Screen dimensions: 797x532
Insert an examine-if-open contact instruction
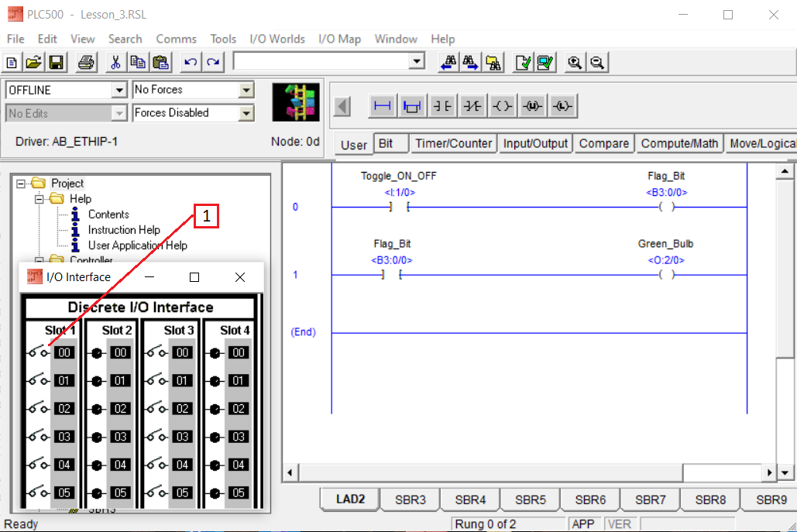pos(472,106)
